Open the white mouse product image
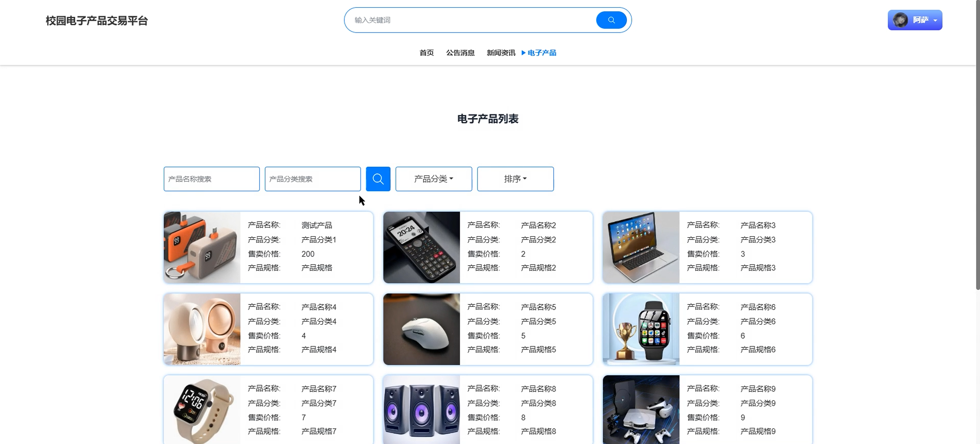Image resolution: width=980 pixels, height=444 pixels. (x=421, y=329)
